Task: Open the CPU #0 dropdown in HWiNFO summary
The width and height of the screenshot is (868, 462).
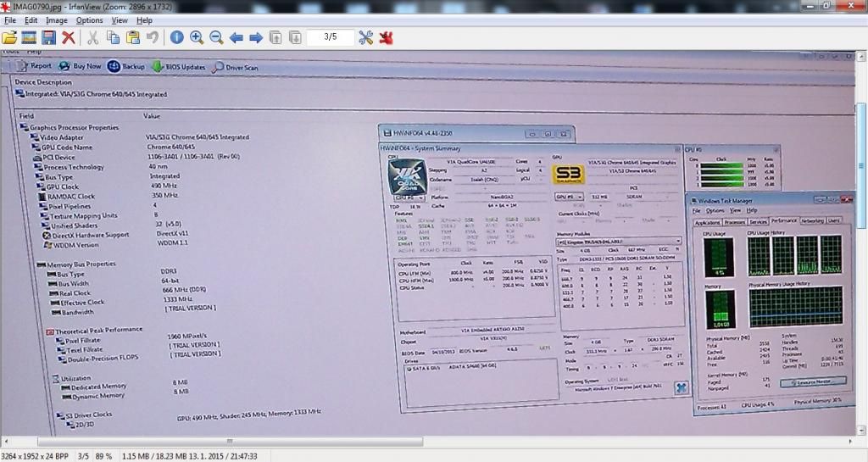Action: [x=409, y=198]
